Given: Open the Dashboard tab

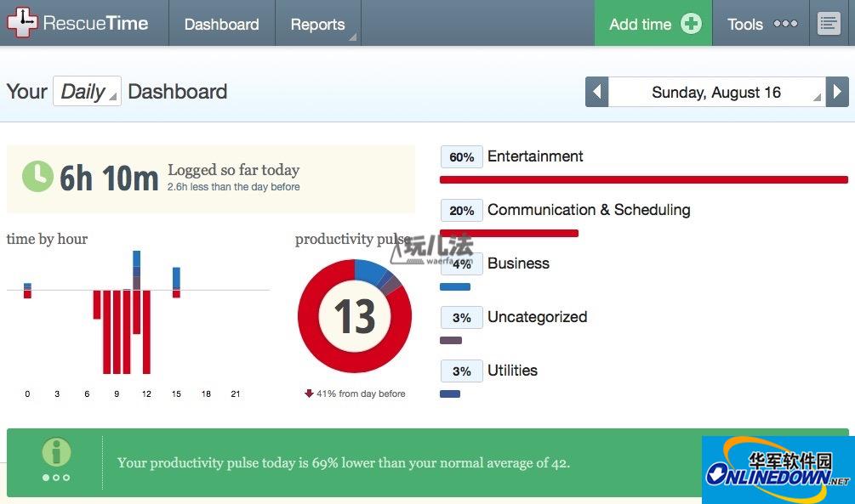Looking at the screenshot, I should pos(221,24).
